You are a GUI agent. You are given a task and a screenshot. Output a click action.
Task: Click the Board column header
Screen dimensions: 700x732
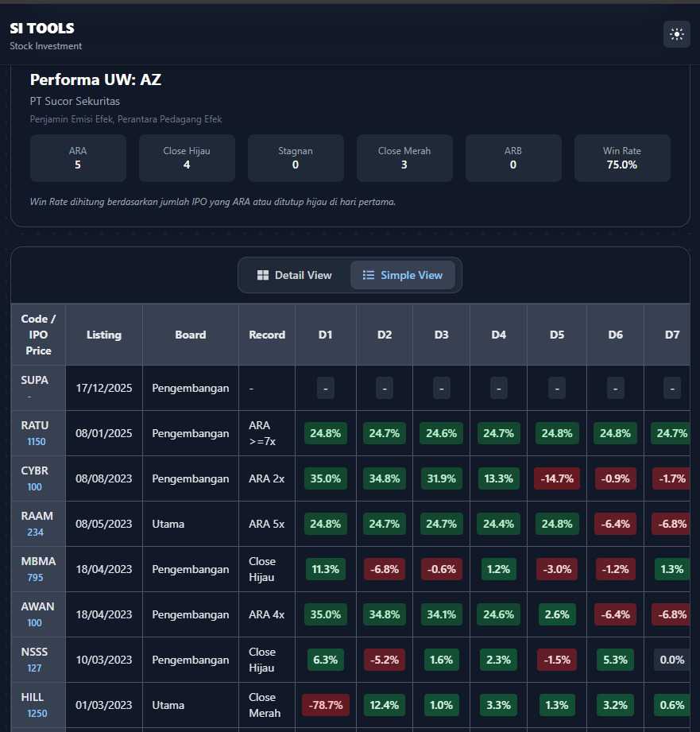(191, 335)
